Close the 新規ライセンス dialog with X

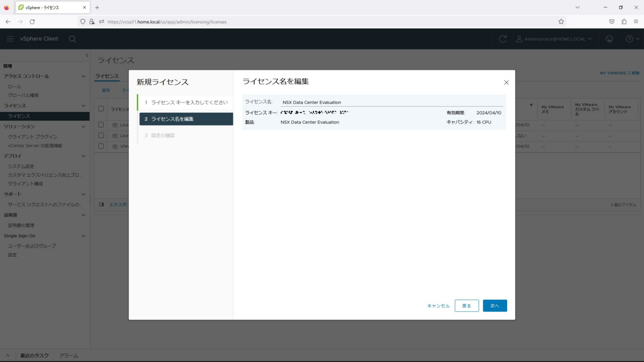(x=506, y=83)
